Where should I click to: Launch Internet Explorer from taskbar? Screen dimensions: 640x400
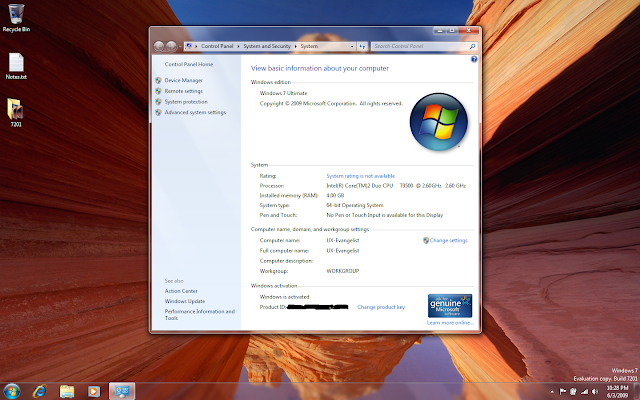tap(40, 391)
